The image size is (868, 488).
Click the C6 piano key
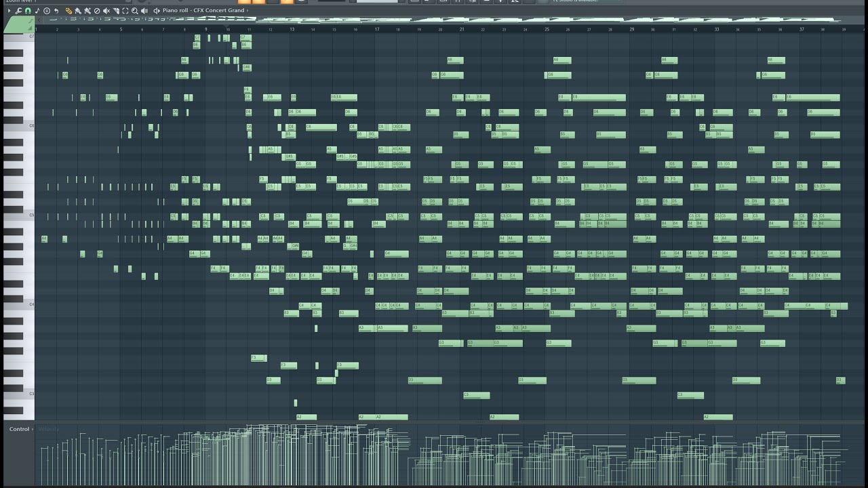click(x=18, y=127)
